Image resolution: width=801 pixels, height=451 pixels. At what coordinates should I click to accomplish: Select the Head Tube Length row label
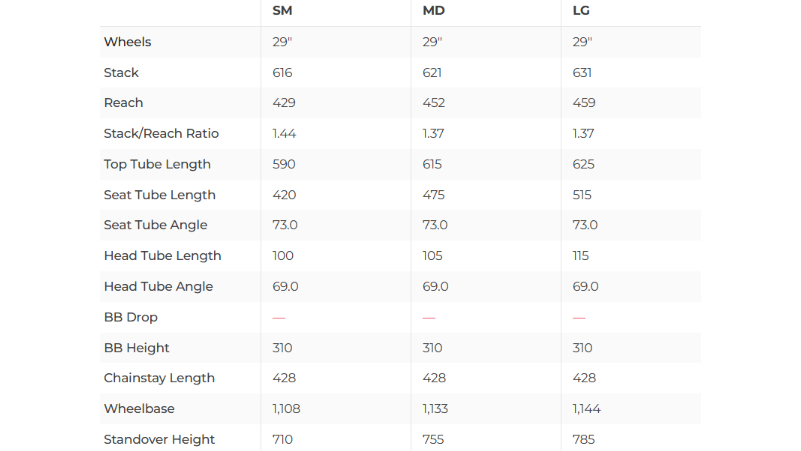[x=162, y=256]
